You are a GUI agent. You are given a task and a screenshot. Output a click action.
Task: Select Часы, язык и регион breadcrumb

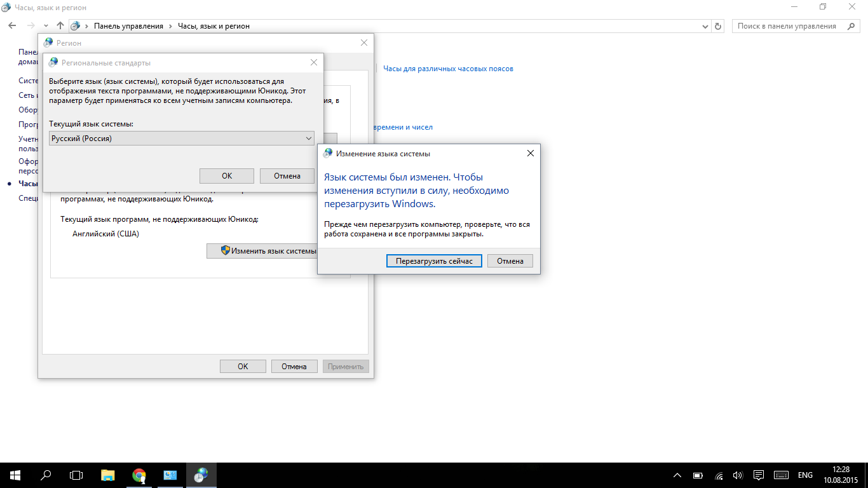coord(214,26)
